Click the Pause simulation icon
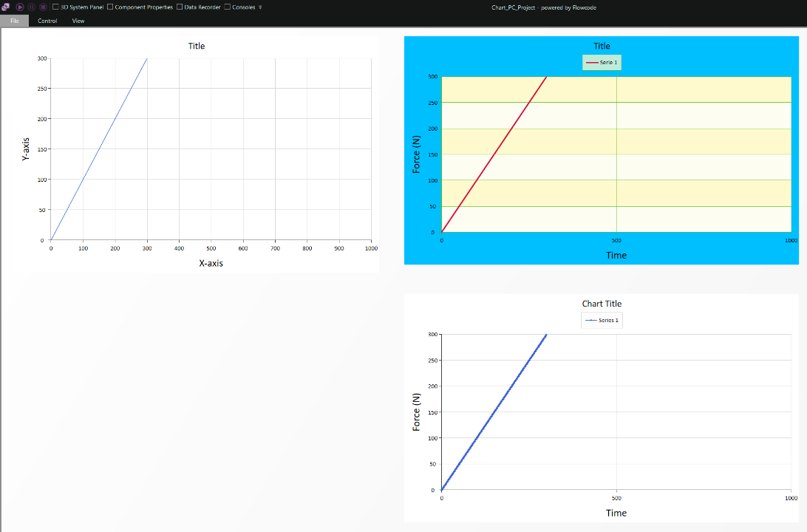Image resolution: width=807 pixels, height=532 pixels. [32, 7]
